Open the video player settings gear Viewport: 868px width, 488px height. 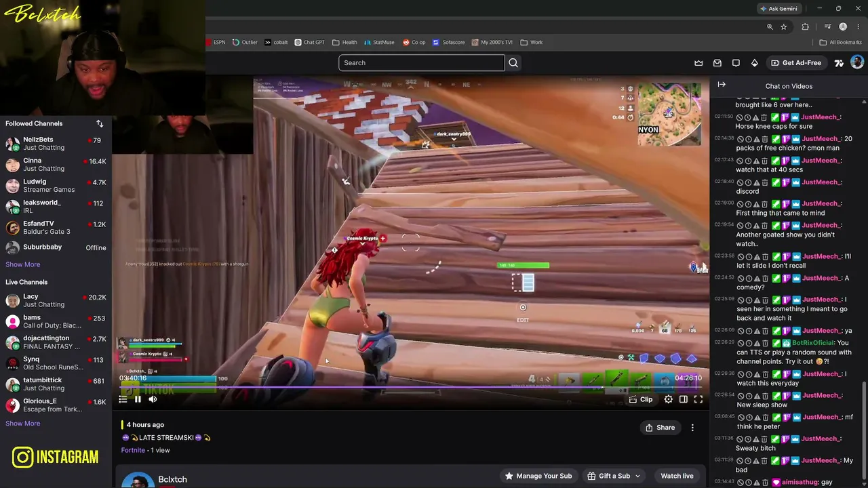tap(669, 399)
